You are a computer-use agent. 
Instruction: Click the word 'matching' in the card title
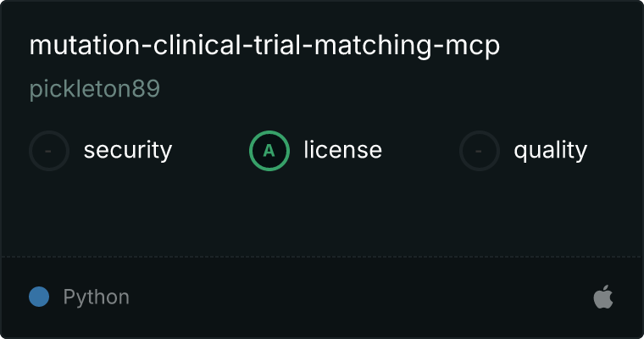[373, 45]
